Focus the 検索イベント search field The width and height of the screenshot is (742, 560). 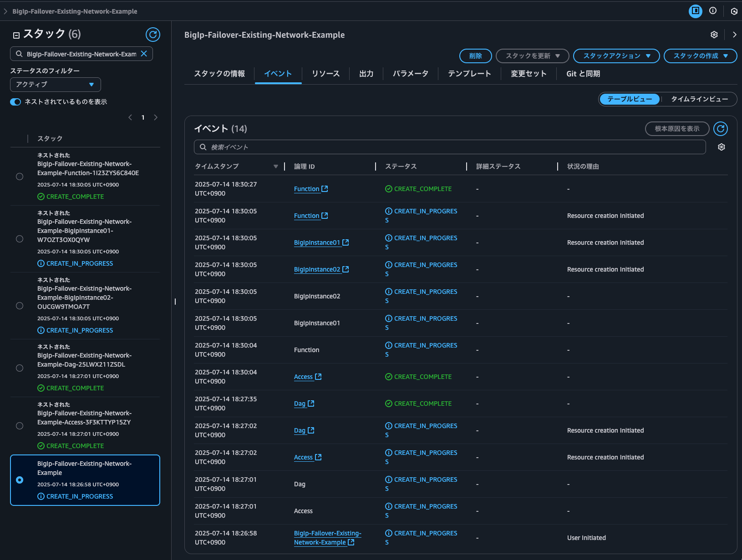click(x=450, y=147)
